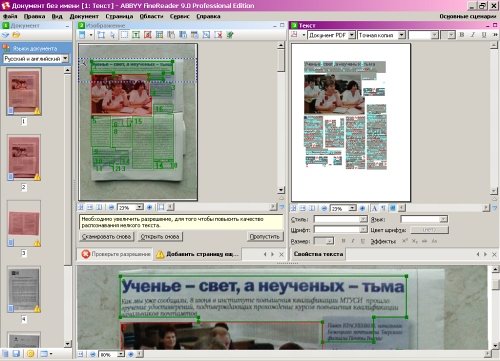Zoom in the image pane with plus icon
The image size is (500, 361).
149,207
